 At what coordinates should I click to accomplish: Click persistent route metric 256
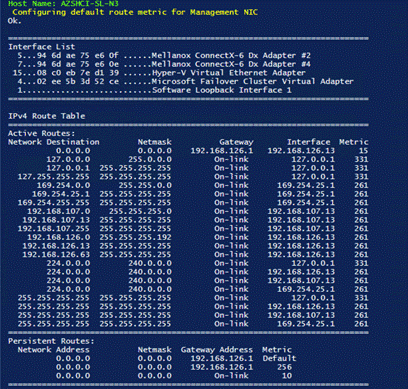pyautogui.click(x=284, y=367)
